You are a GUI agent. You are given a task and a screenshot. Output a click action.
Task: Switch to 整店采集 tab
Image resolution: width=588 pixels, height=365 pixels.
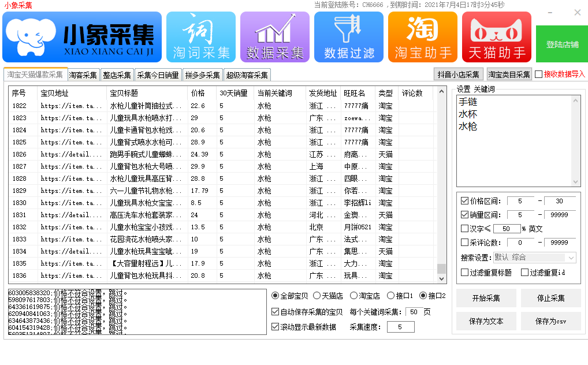pos(117,75)
